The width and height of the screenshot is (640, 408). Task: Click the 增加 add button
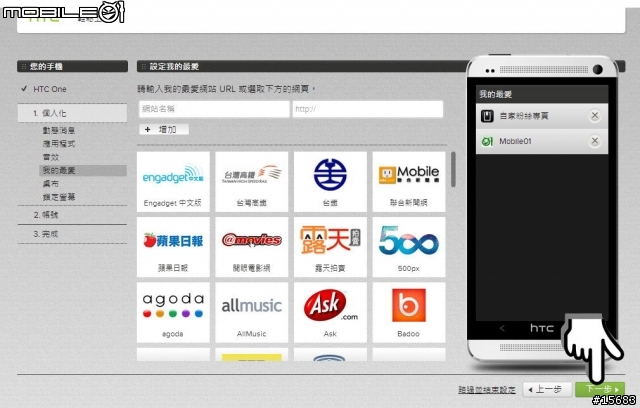point(164,129)
